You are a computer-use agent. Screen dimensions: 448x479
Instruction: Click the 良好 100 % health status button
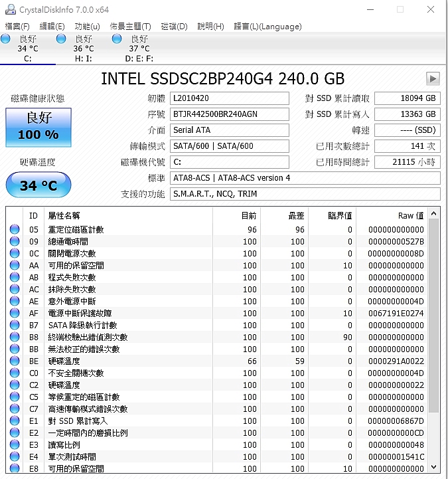pos(38,128)
